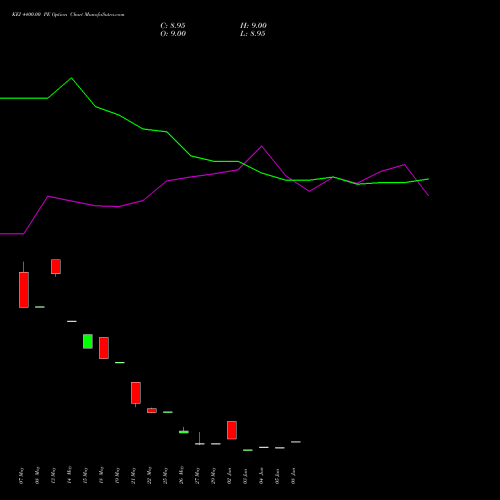
Task: Click the 13 May date label
Action: [x=54, y=476]
